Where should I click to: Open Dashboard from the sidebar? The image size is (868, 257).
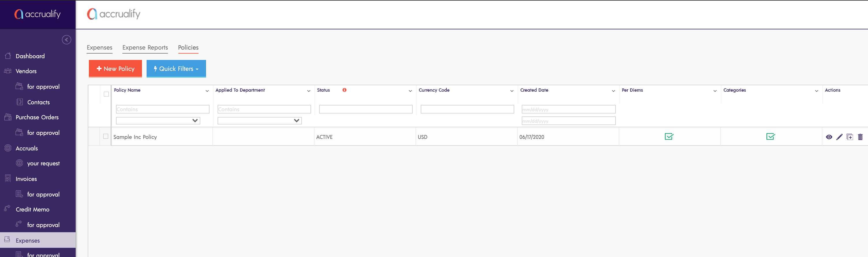point(30,56)
